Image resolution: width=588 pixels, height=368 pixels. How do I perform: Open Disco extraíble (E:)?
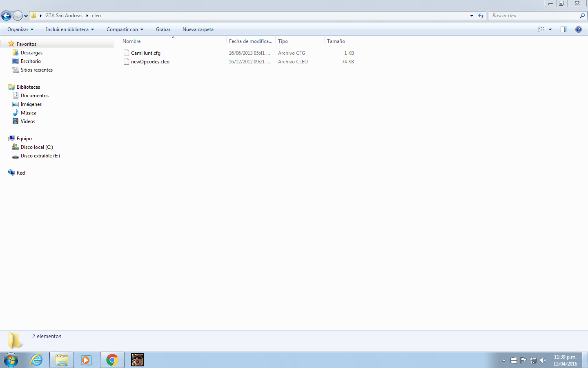coord(40,156)
